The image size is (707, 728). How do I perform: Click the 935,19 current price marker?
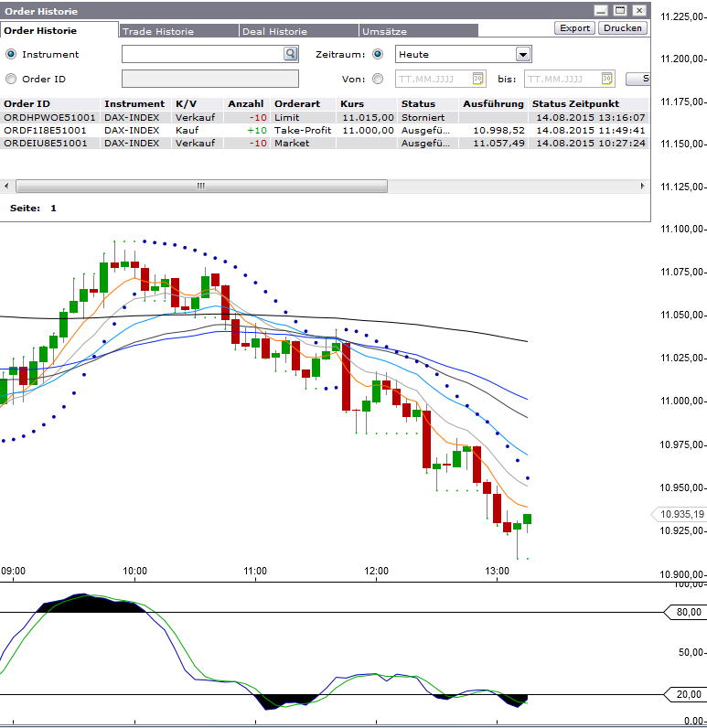point(679,515)
